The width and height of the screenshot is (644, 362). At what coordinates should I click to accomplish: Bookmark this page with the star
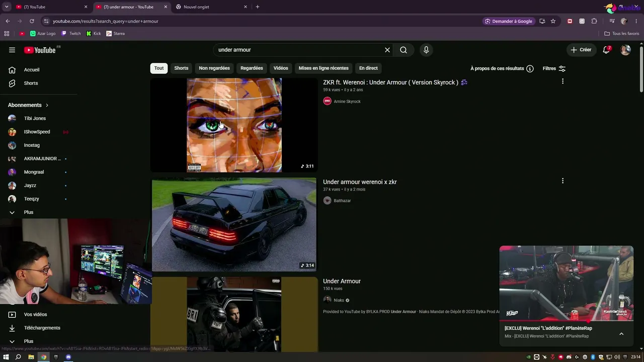tap(553, 21)
